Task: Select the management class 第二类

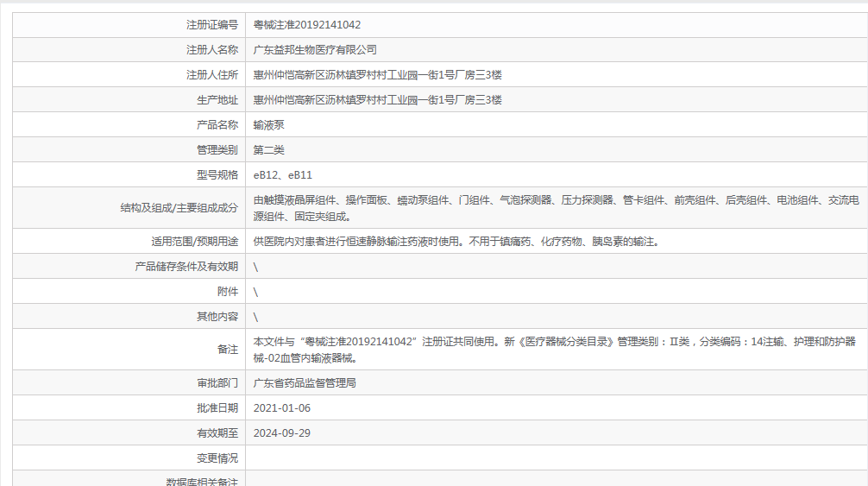Action: [x=268, y=150]
